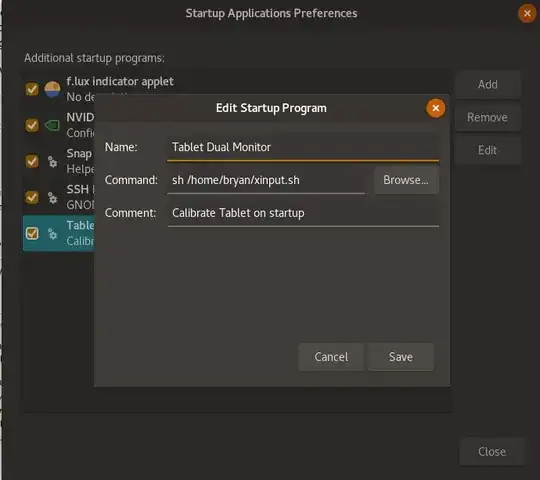Uncheck the Tablet startup entry checkbox
This screenshot has width=540, height=480.
pyautogui.click(x=32, y=233)
